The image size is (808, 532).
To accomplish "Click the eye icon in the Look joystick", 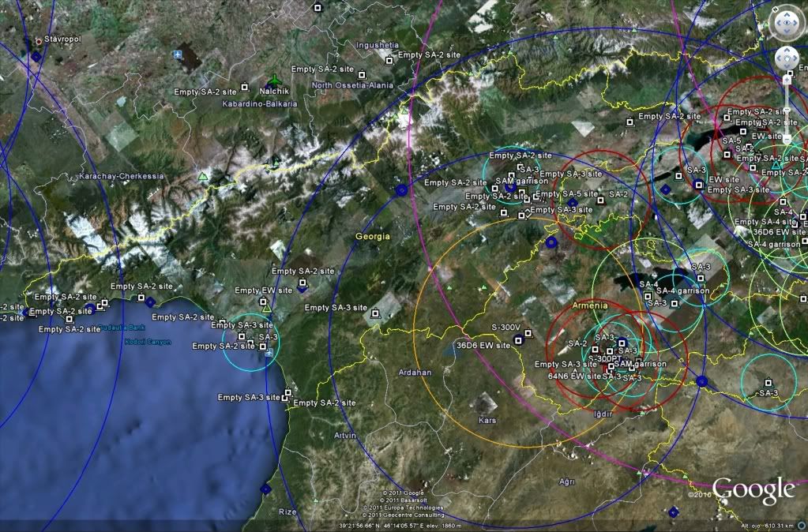I will point(787,24).
